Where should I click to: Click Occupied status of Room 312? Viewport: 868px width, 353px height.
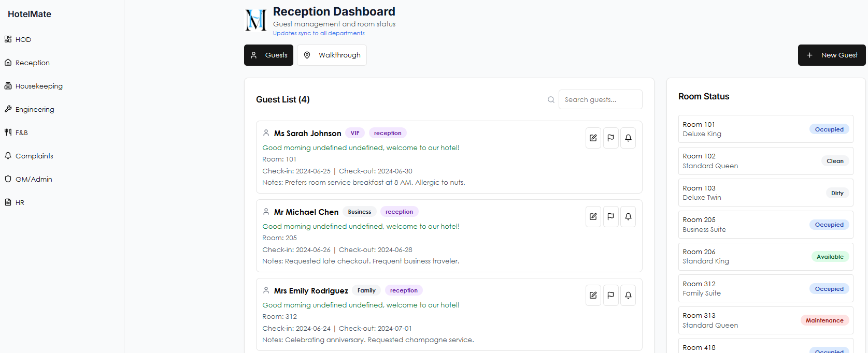[x=829, y=289]
